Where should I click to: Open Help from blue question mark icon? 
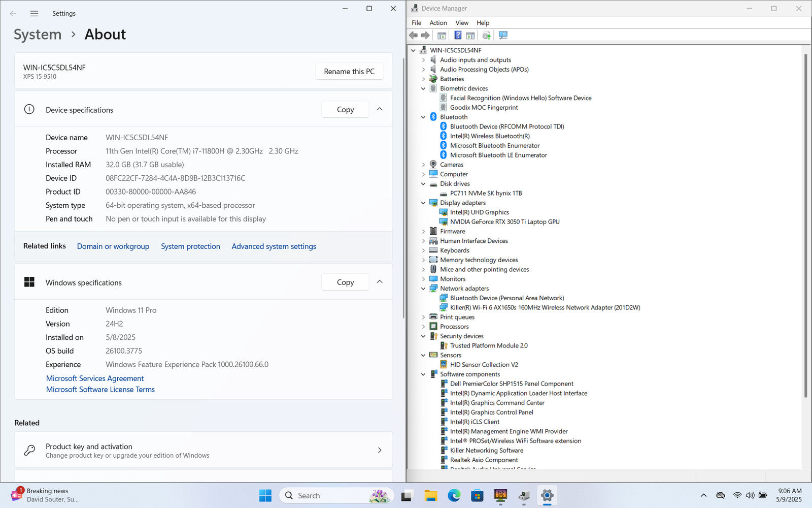pos(458,36)
